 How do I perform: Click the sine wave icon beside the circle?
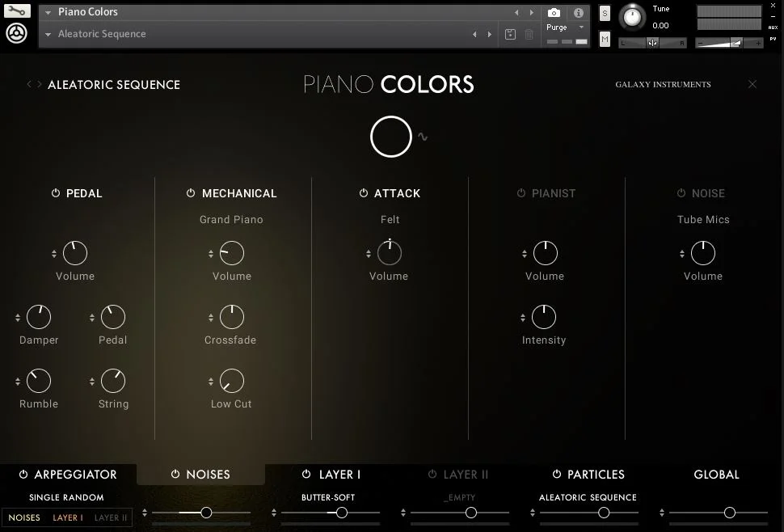(x=423, y=137)
